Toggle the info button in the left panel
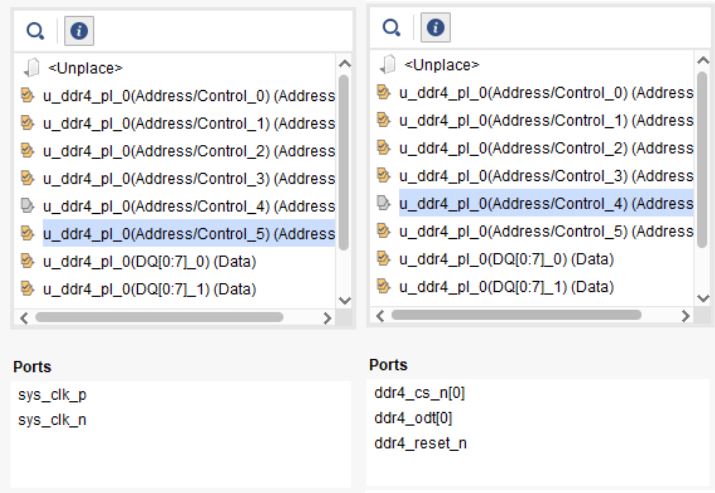The height and width of the screenshot is (493, 715). [76, 31]
